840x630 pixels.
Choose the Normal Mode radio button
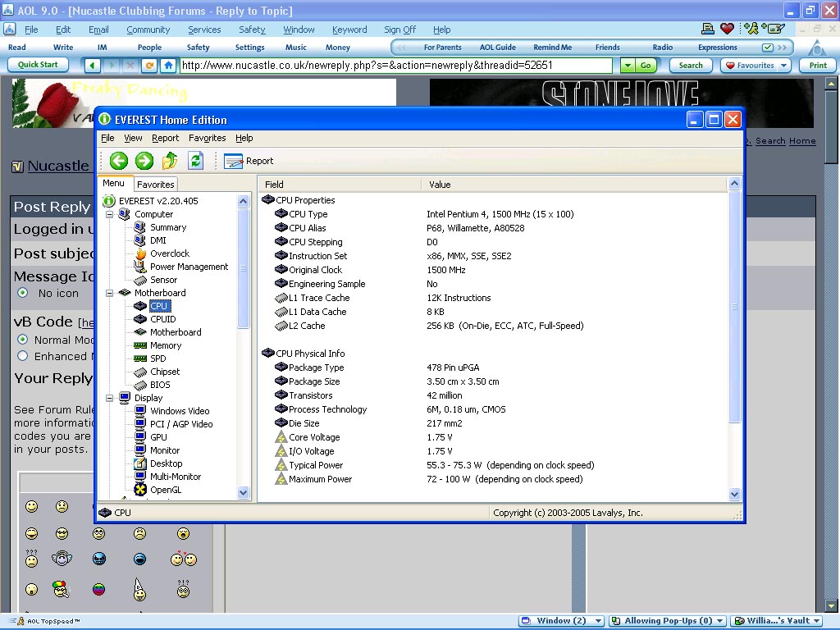tap(23, 340)
